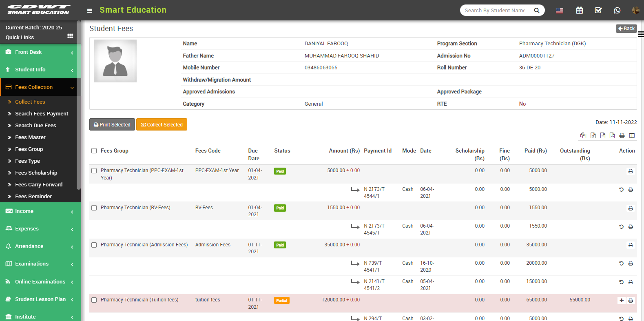The width and height of the screenshot is (644, 321).
Task: Expand the Institute menu
Action: point(40,317)
